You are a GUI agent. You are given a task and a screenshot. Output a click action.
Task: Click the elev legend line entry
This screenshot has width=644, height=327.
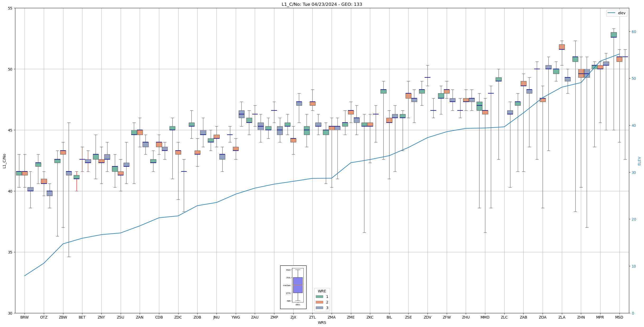coord(616,13)
